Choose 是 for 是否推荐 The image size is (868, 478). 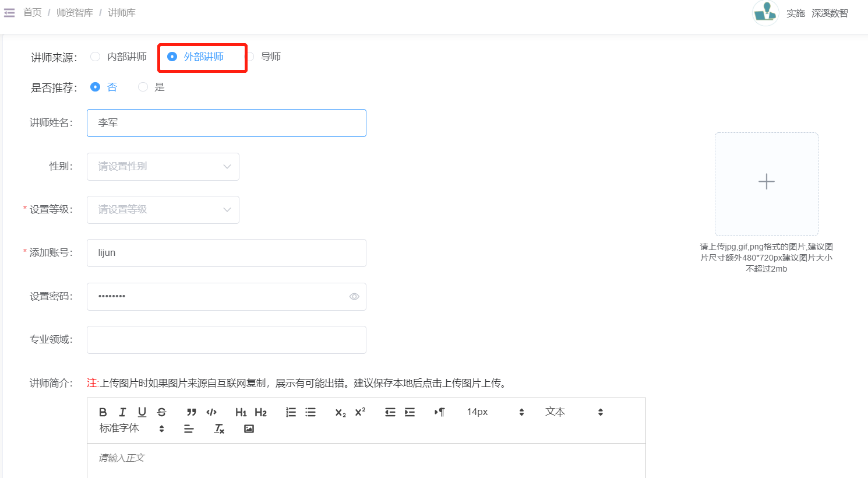pos(143,87)
